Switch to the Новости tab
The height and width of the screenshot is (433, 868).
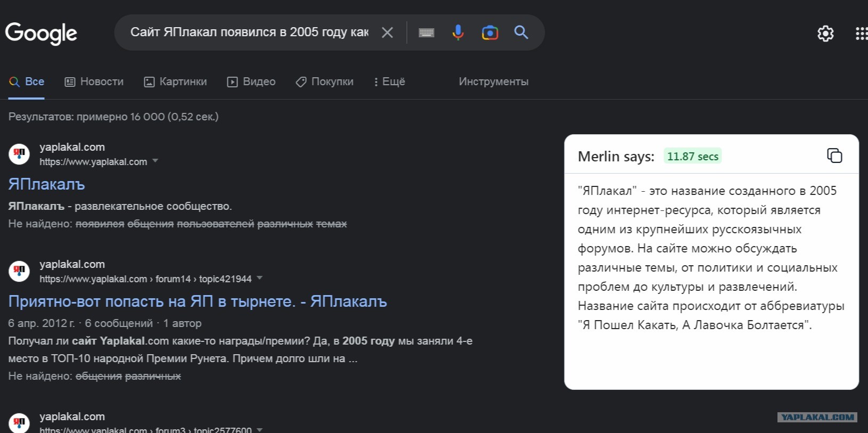(x=94, y=81)
